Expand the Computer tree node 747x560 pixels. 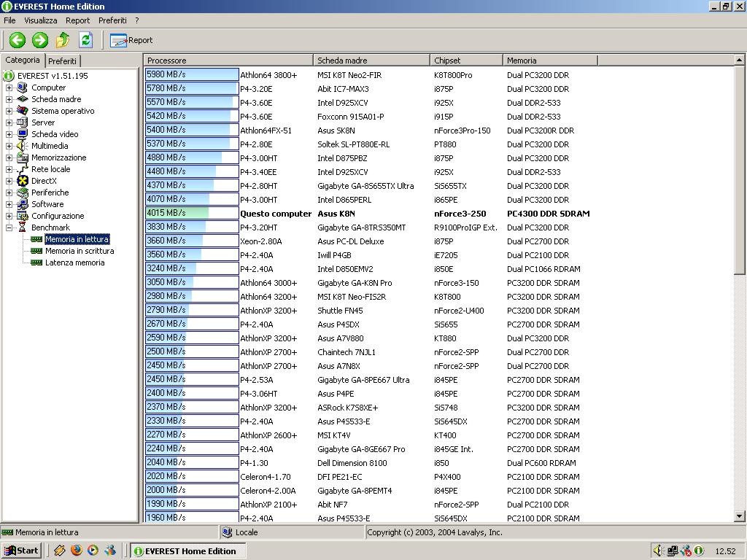click(9, 87)
